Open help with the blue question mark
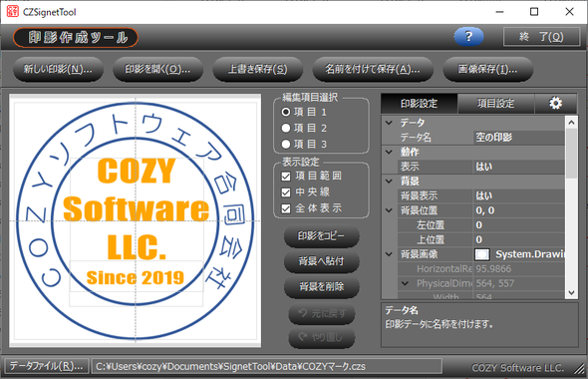Screen dimensions: 588x379 (x=468, y=36)
